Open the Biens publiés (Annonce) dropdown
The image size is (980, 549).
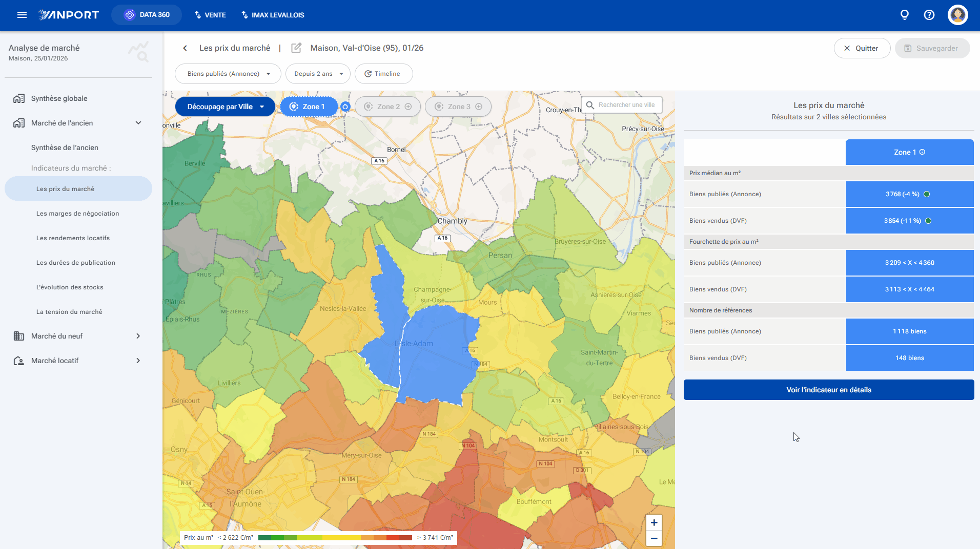[228, 74]
